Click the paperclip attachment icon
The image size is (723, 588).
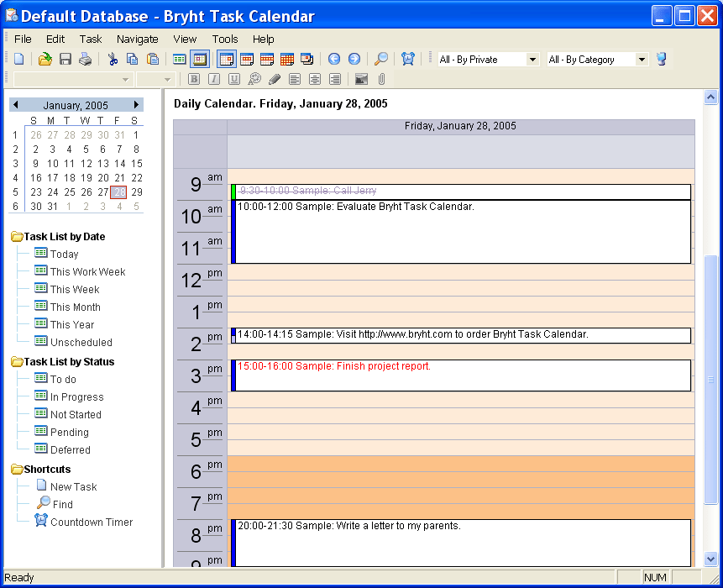pos(381,79)
